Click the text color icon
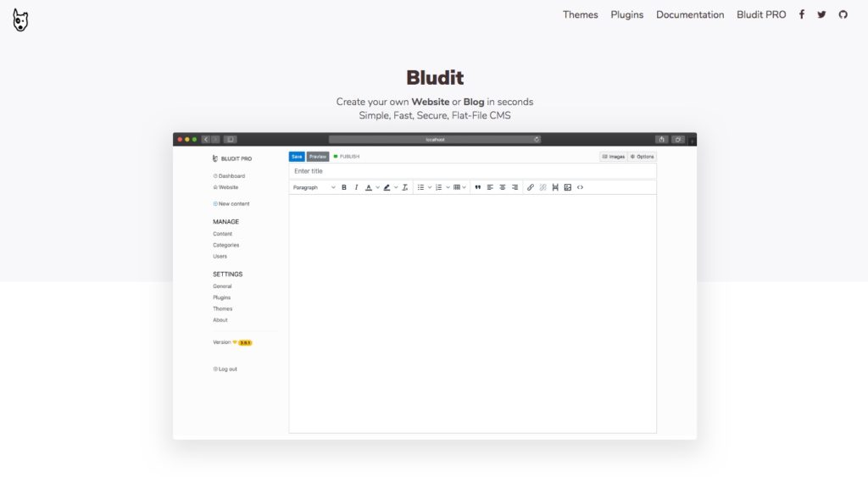This screenshot has width=868, height=477. [x=369, y=187]
